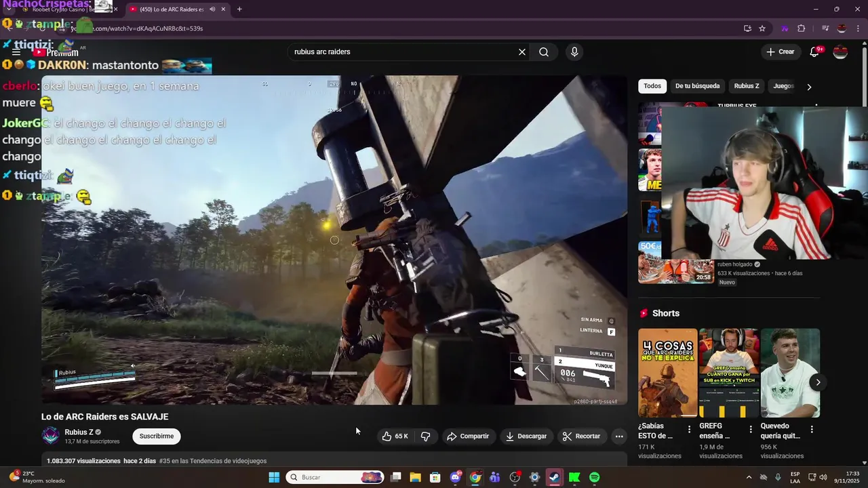Open the Rubius Z channel avatar
Screen dimensions: 868x488
[51, 436]
